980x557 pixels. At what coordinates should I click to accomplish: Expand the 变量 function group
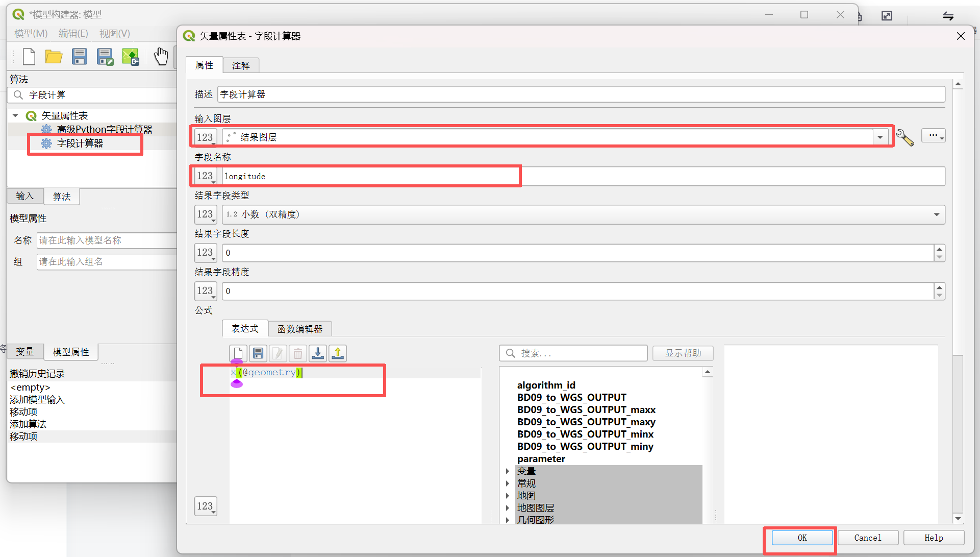[508, 471]
